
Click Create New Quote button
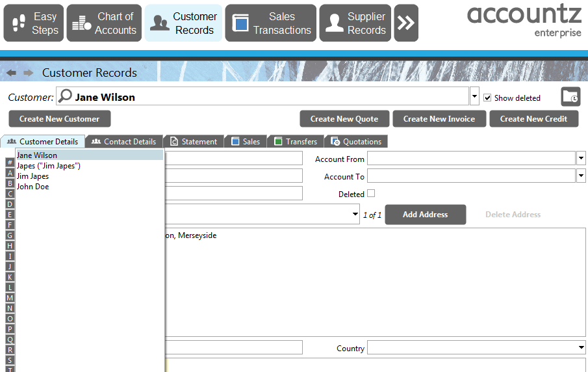(344, 118)
